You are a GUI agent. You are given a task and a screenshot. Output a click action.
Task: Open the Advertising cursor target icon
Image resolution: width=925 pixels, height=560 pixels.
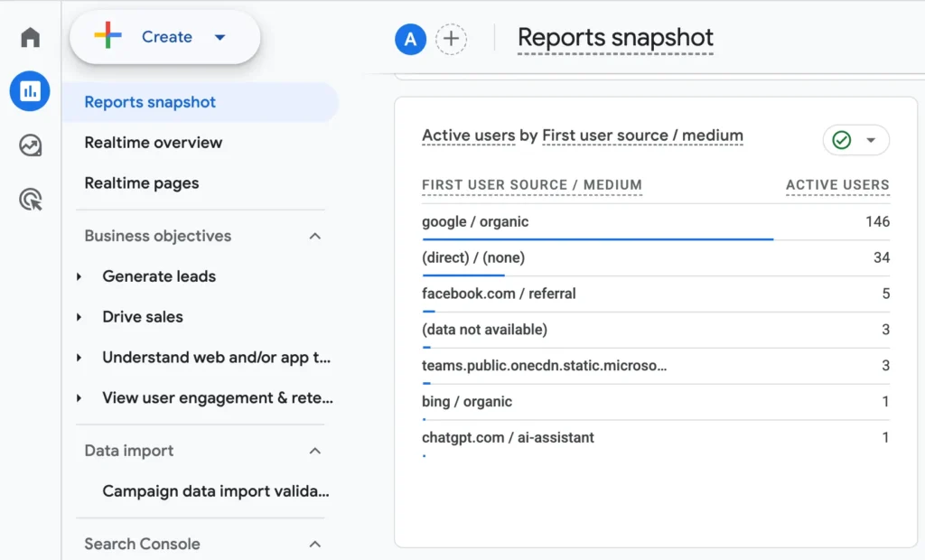[x=30, y=200]
